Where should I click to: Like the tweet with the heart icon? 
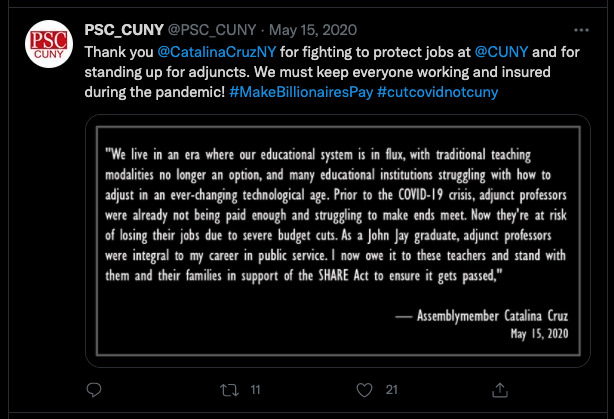365,388
